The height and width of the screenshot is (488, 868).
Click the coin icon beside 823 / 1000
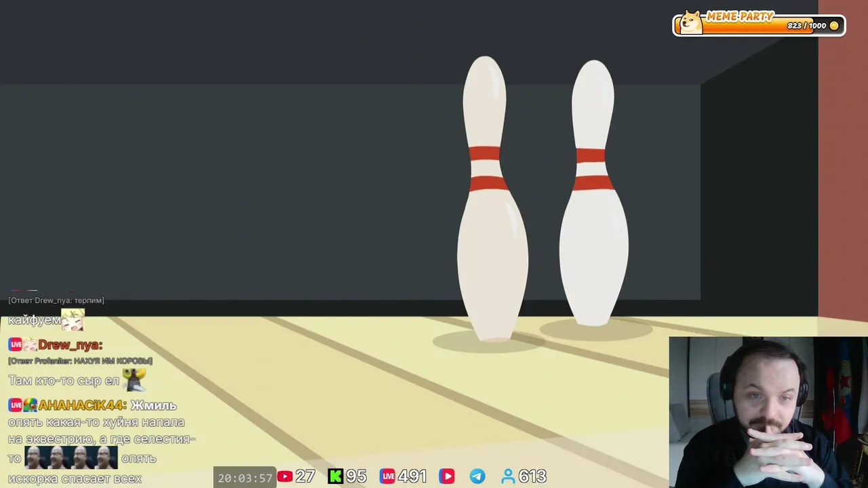[834, 26]
